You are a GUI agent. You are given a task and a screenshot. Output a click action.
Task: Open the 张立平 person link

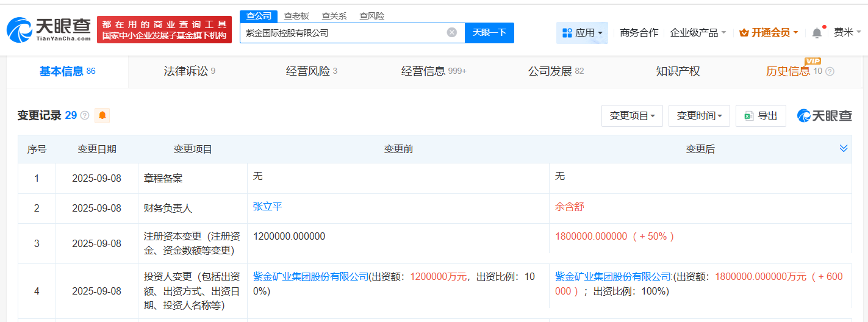[267, 207]
